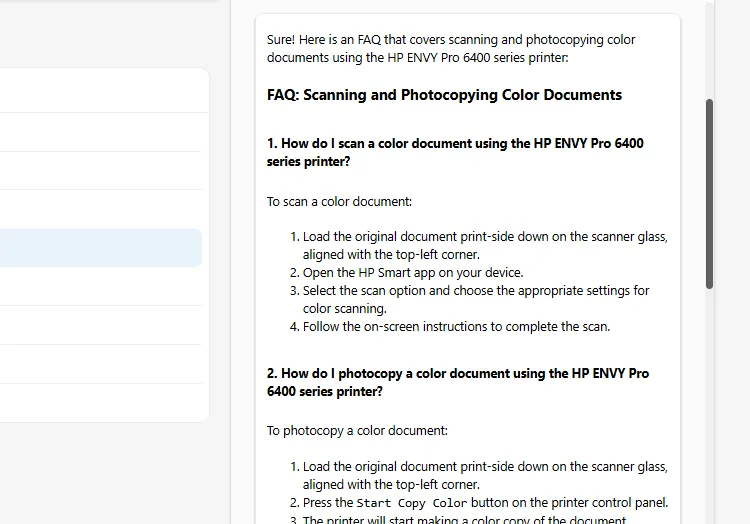The image size is (750, 524).
Task: Click the first step under the scanning question
Action: (485, 237)
